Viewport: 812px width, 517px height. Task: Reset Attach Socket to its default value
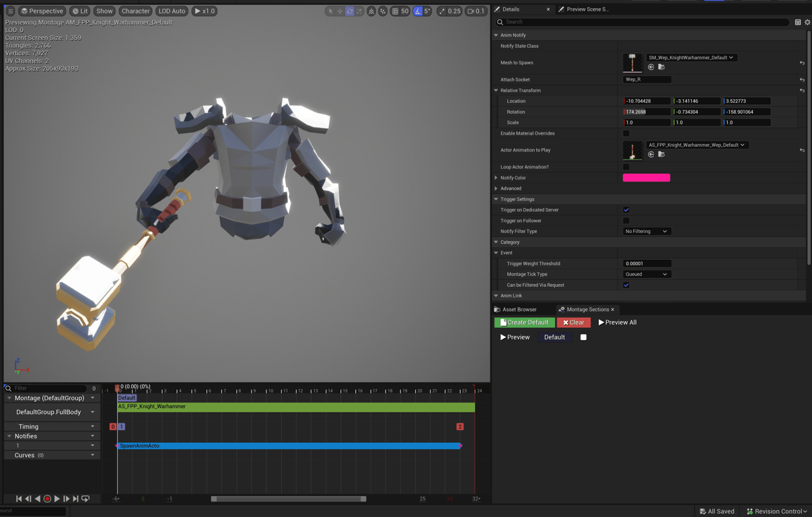click(802, 79)
